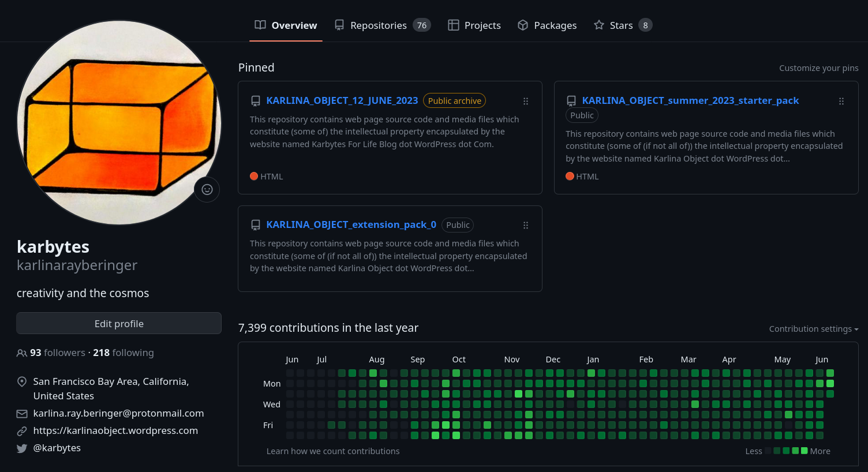
Task: Click Customize your pins
Action: (x=818, y=68)
